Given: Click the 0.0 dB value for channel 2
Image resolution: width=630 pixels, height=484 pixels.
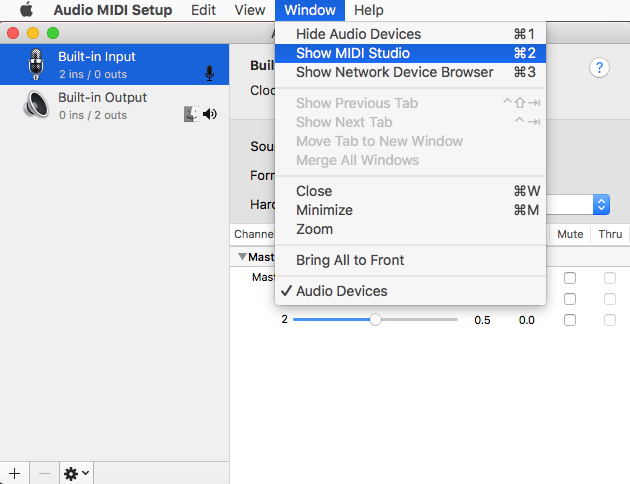Looking at the screenshot, I should click(526, 320).
